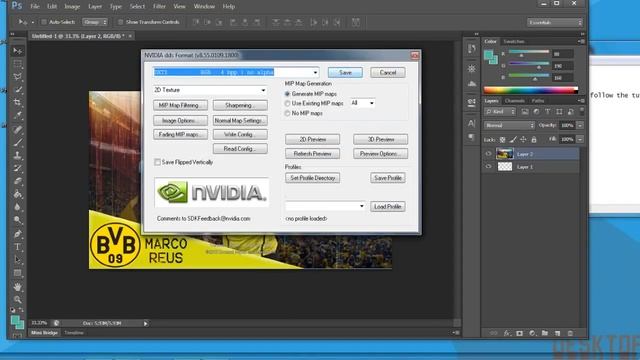Add layer style fx icon

(507, 333)
